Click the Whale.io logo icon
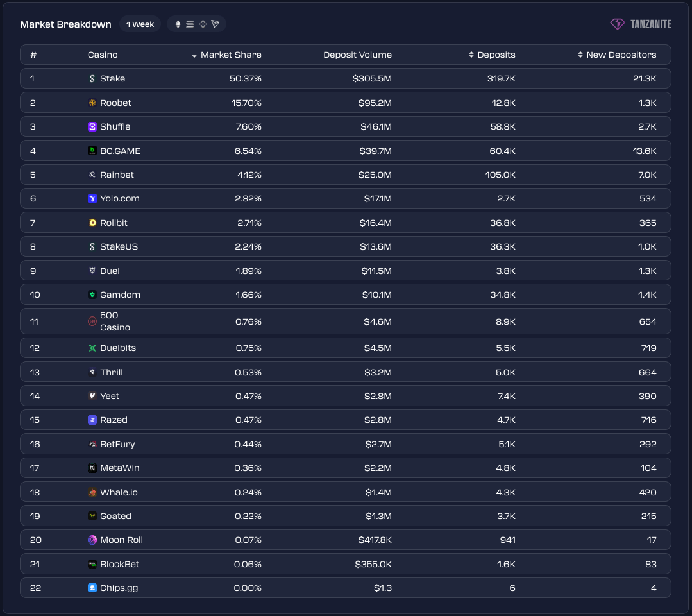Viewport: 692px width, 616px height. (x=92, y=492)
